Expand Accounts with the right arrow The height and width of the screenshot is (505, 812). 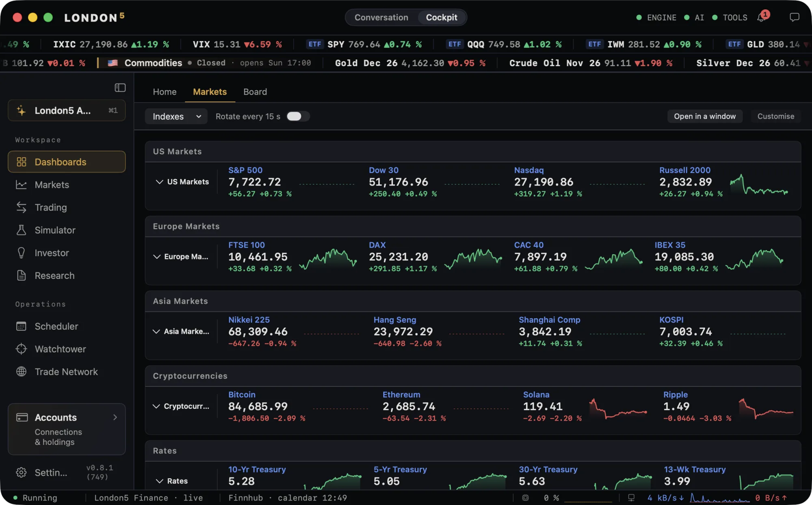coord(115,417)
